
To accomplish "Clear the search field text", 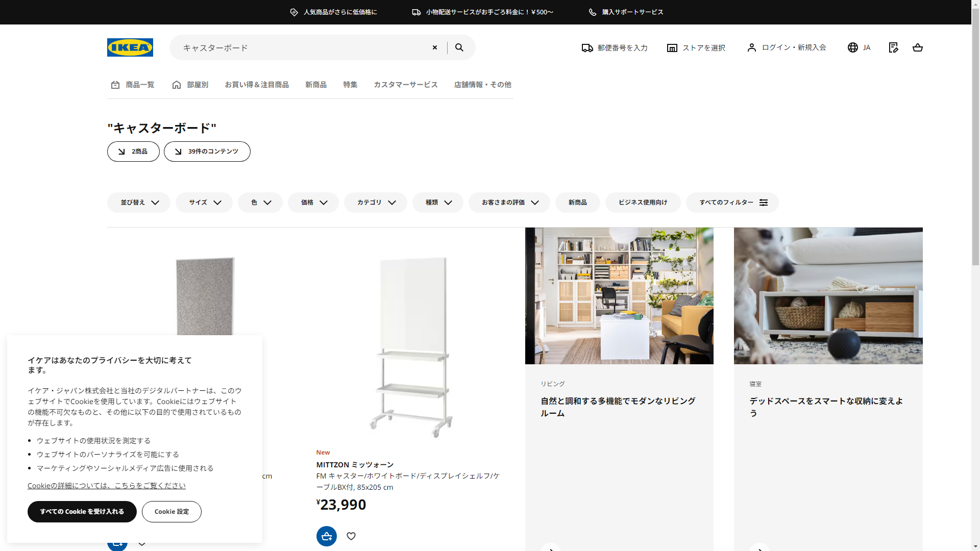I will [x=435, y=47].
